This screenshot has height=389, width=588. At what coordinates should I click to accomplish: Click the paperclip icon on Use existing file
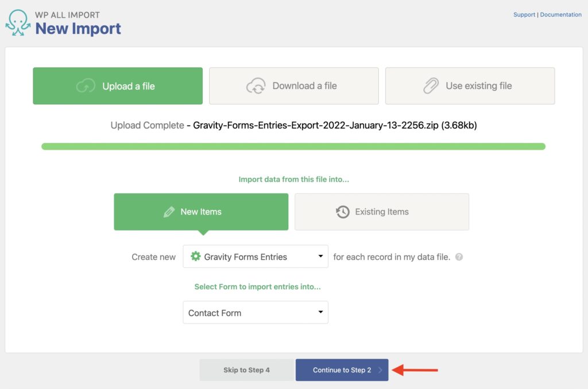(x=431, y=85)
